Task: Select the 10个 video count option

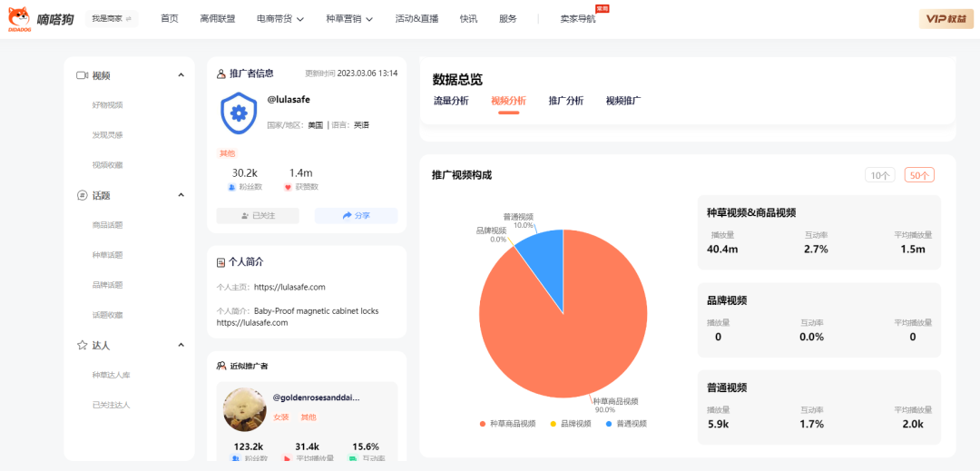Action: pos(880,175)
